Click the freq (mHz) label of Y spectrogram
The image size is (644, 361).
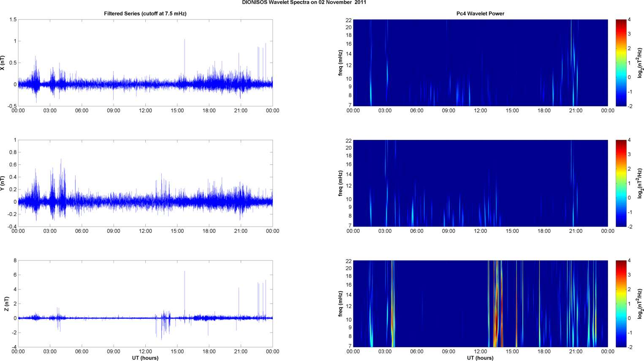point(340,183)
